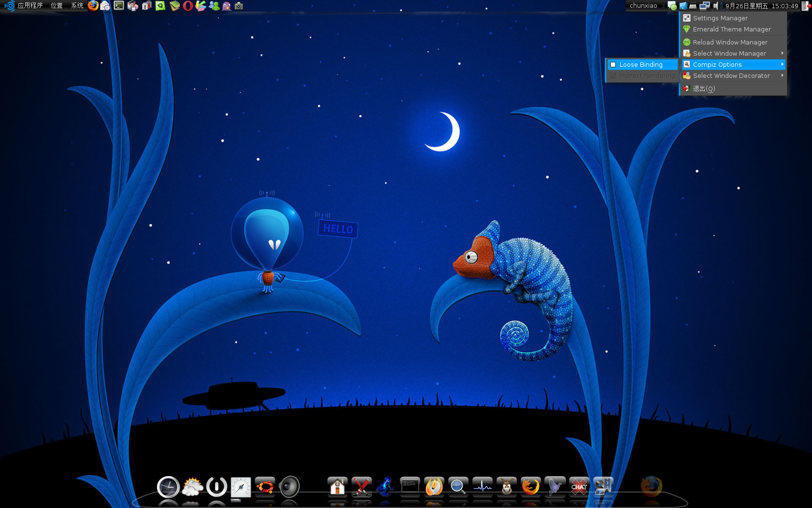
Task: Open the 位置 places menu
Action: click(x=57, y=6)
